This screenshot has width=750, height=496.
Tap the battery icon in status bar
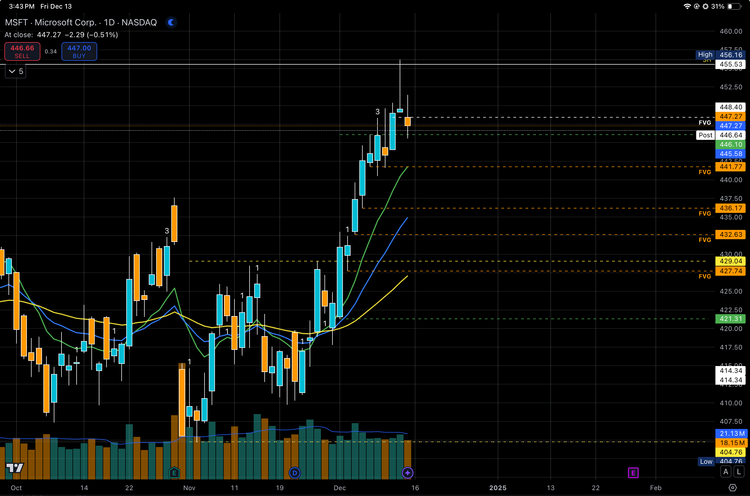[733, 6]
